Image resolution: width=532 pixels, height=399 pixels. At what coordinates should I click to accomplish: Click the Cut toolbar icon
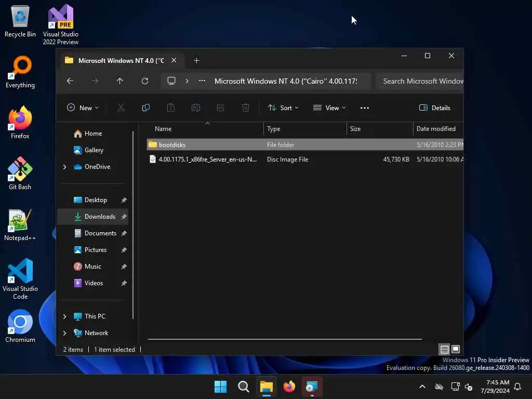point(121,108)
